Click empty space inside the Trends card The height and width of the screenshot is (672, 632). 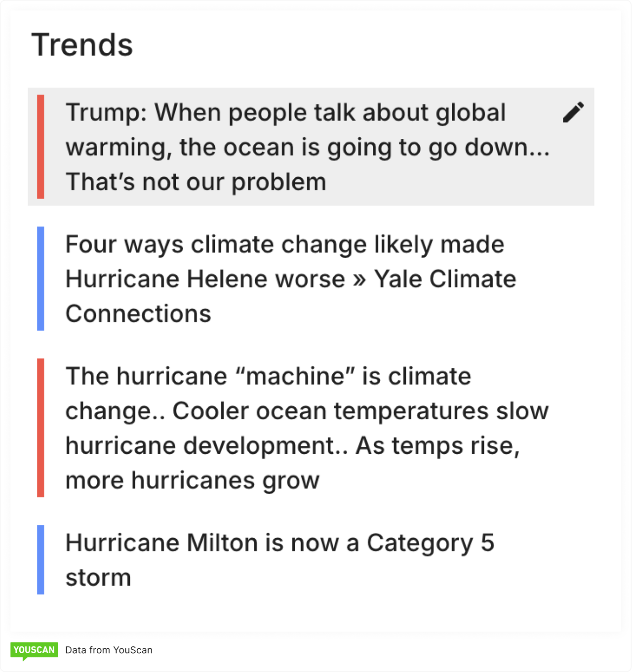click(x=316, y=617)
